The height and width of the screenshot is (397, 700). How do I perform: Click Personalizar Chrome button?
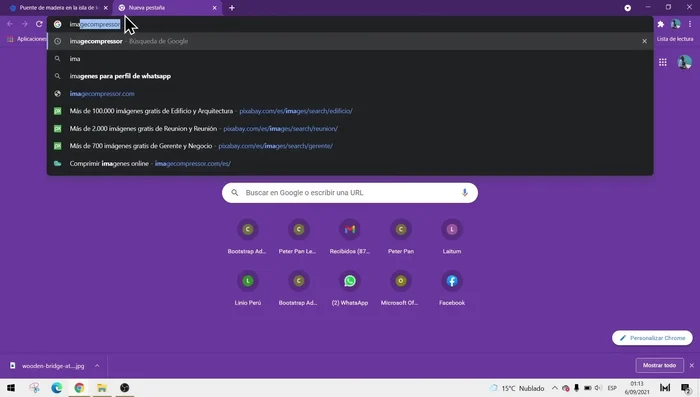point(652,338)
